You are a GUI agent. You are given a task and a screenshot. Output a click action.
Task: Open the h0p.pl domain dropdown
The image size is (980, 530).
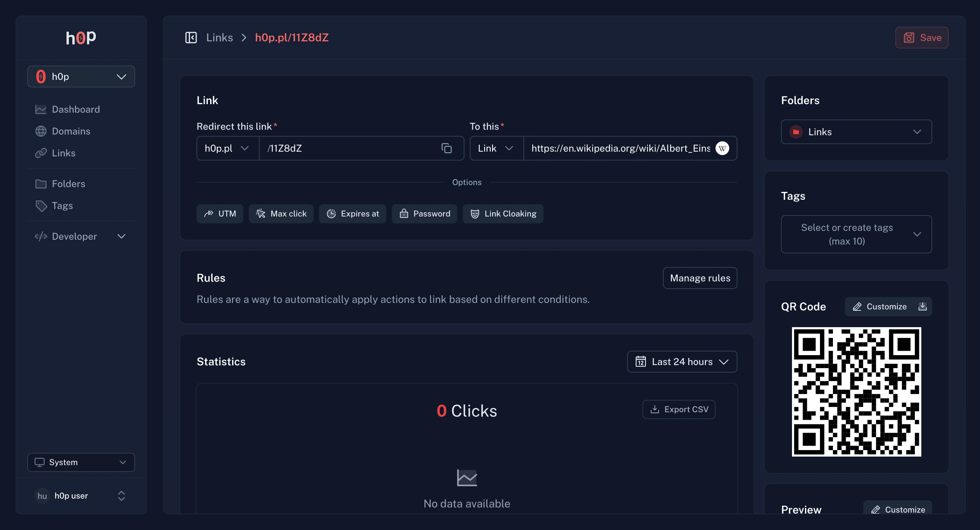[227, 148]
